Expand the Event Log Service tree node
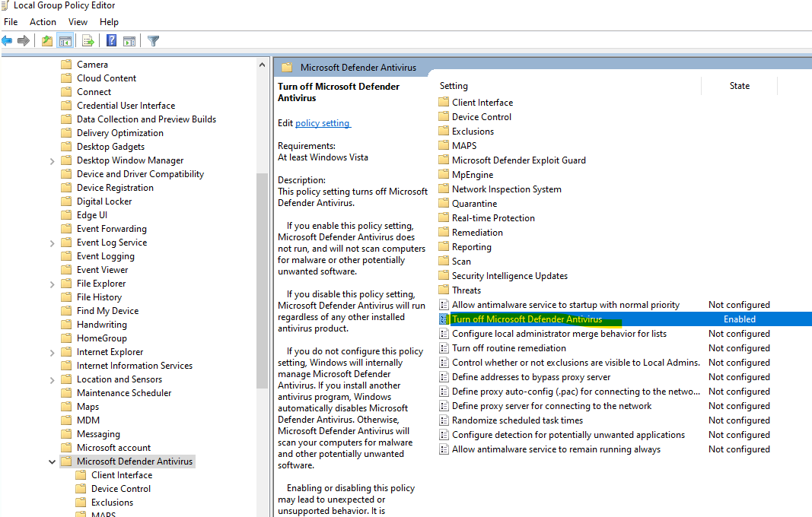The width and height of the screenshot is (812, 517). [x=52, y=243]
